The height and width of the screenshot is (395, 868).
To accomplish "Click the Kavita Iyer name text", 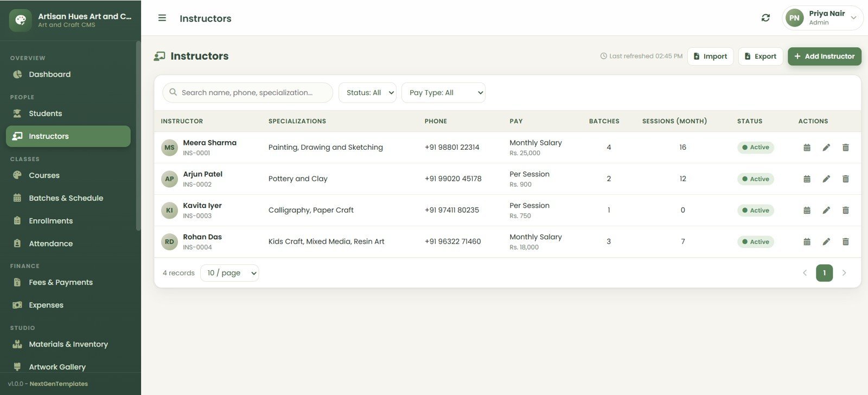I will 202,205.
